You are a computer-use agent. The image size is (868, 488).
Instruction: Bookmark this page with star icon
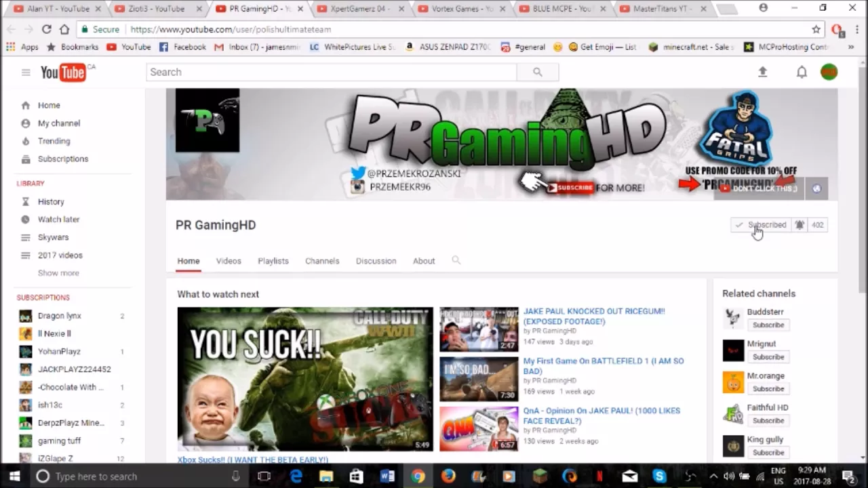coord(816,29)
